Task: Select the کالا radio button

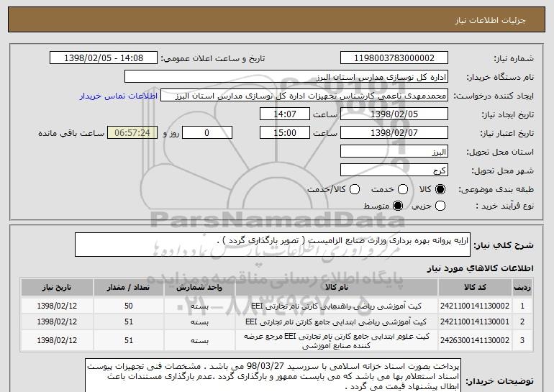Action: click(x=440, y=189)
